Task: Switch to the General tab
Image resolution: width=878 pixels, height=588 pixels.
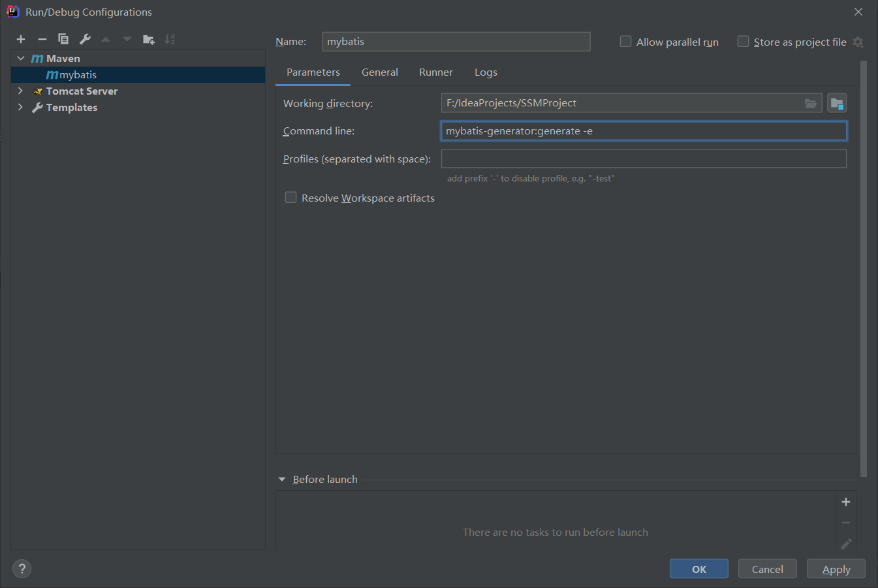Action: click(x=379, y=72)
